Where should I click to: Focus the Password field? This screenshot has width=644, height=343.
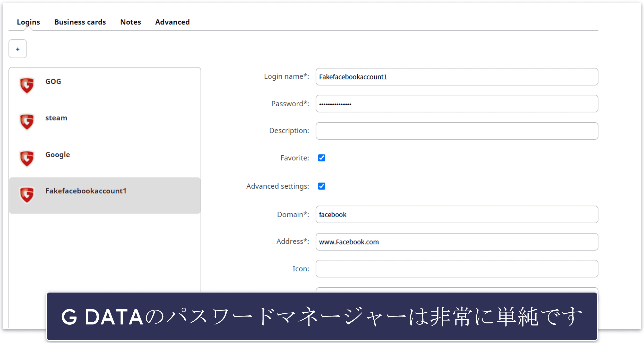(x=457, y=104)
